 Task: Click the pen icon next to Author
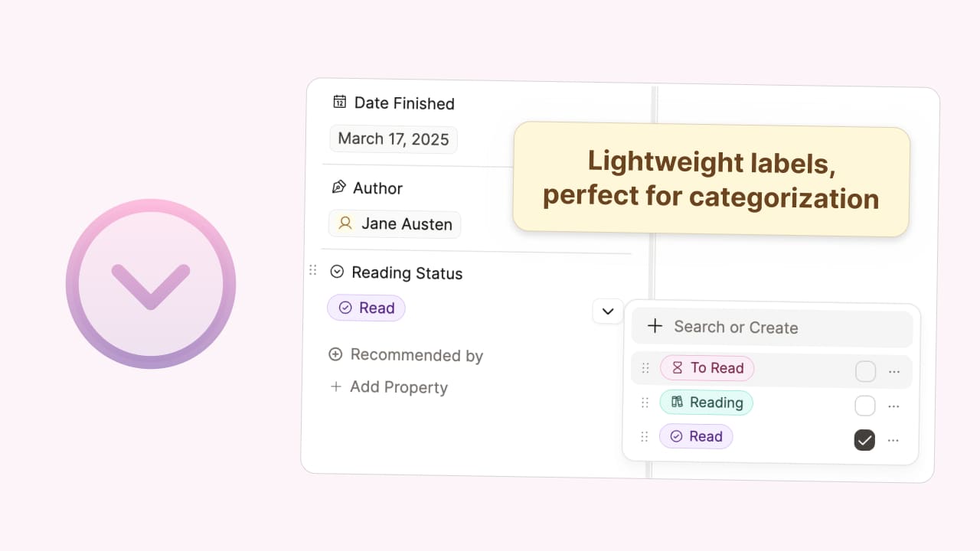[338, 187]
